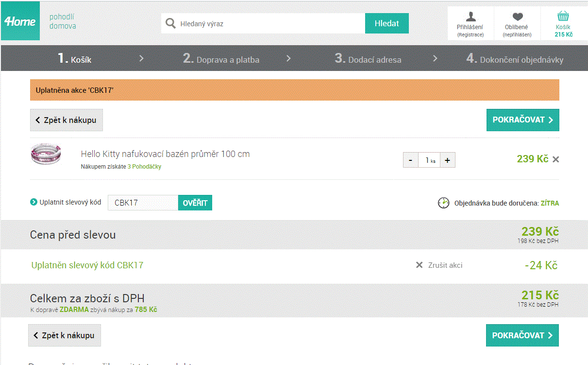Click the discount code input field
588x365 pixels.
coord(143,203)
